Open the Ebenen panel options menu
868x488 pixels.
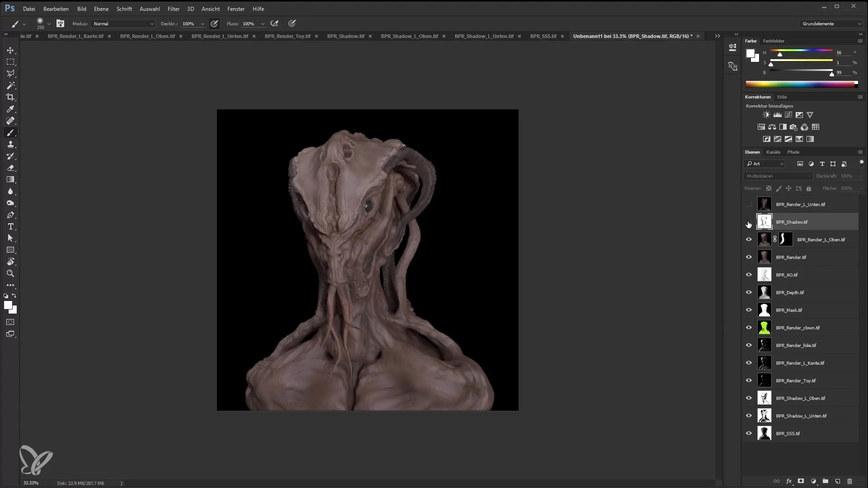point(860,152)
